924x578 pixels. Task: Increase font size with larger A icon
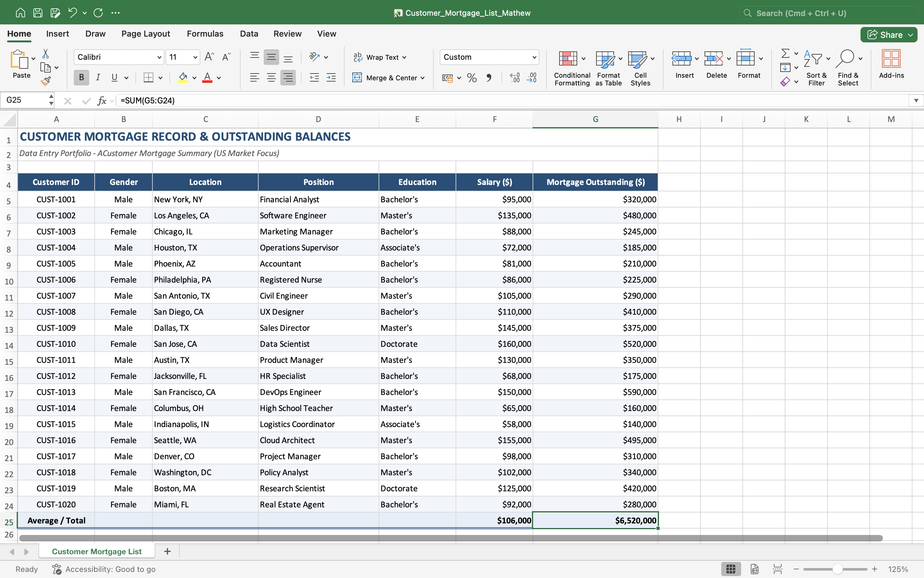(209, 57)
